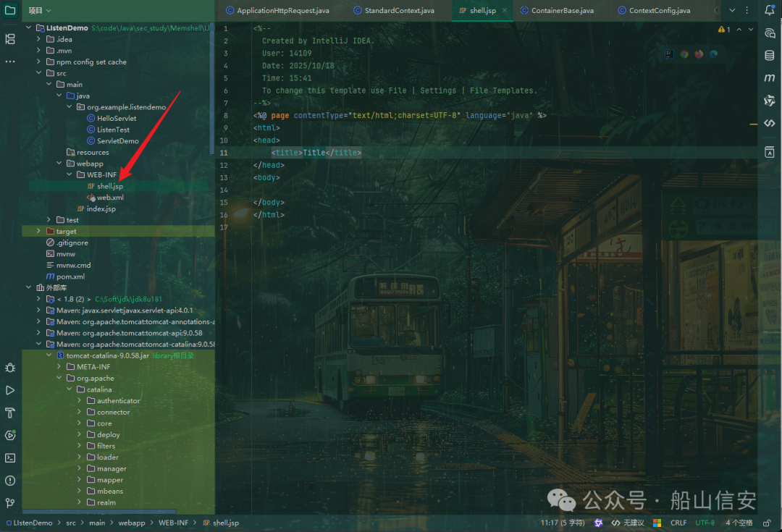Expand the .mvn folder
Screen dimensions: 782x532
(38, 51)
